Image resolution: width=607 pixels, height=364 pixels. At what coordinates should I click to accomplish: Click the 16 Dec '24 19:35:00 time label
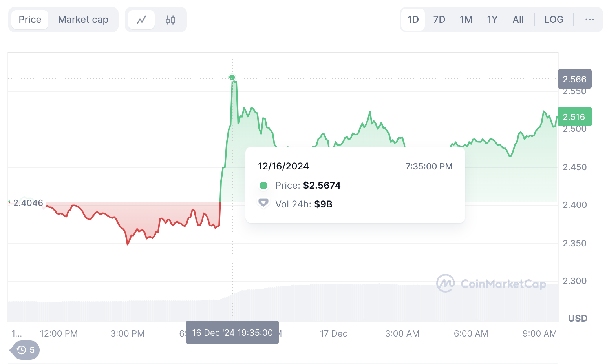pyautogui.click(x=232, y=333)
